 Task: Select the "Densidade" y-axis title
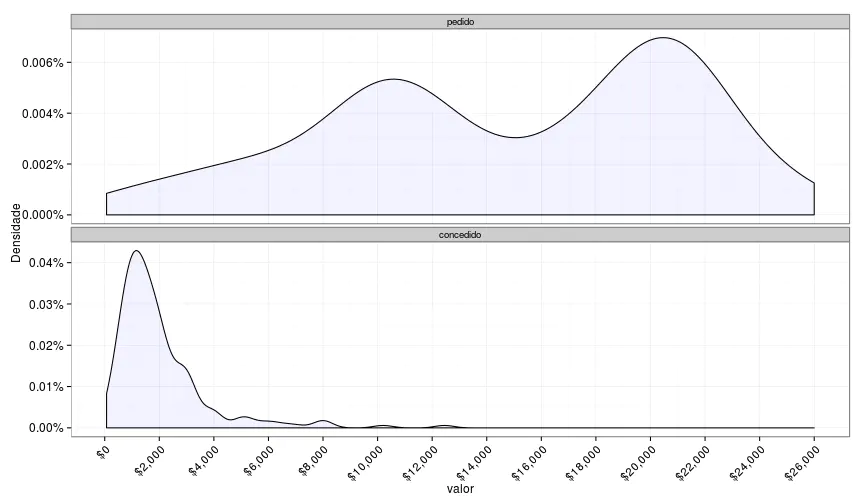coord(15,232)
